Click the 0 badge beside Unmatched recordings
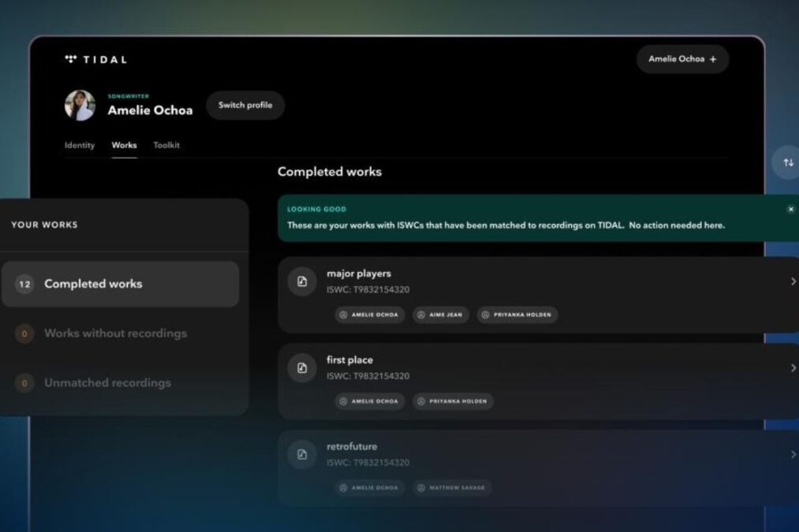This screenshot has height=532, width=799. tap(24, 383)
